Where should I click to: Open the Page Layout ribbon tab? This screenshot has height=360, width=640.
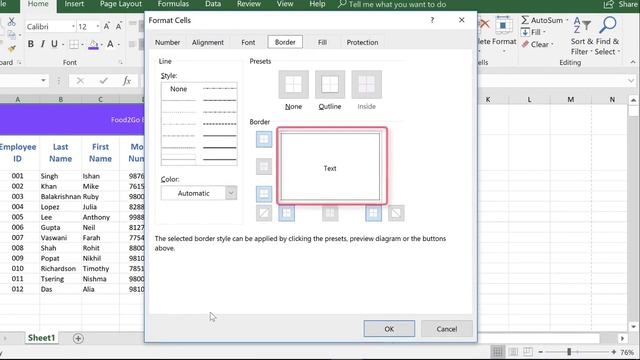click(121, 4)
